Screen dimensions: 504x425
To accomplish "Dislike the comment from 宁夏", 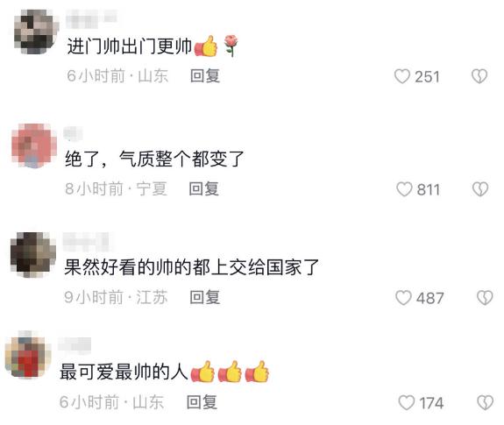I will 480,189.
